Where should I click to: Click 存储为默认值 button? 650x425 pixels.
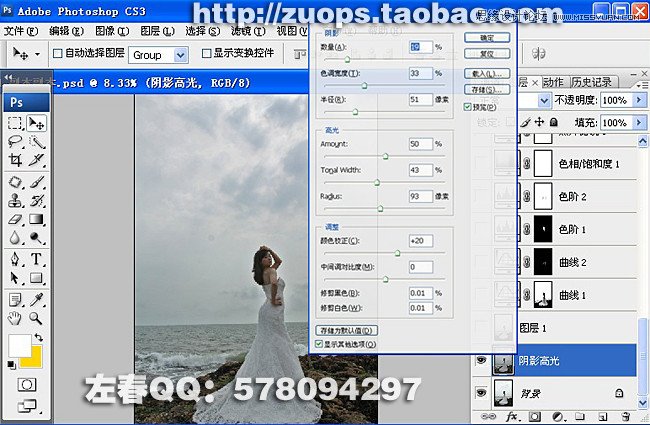(347, 330)
